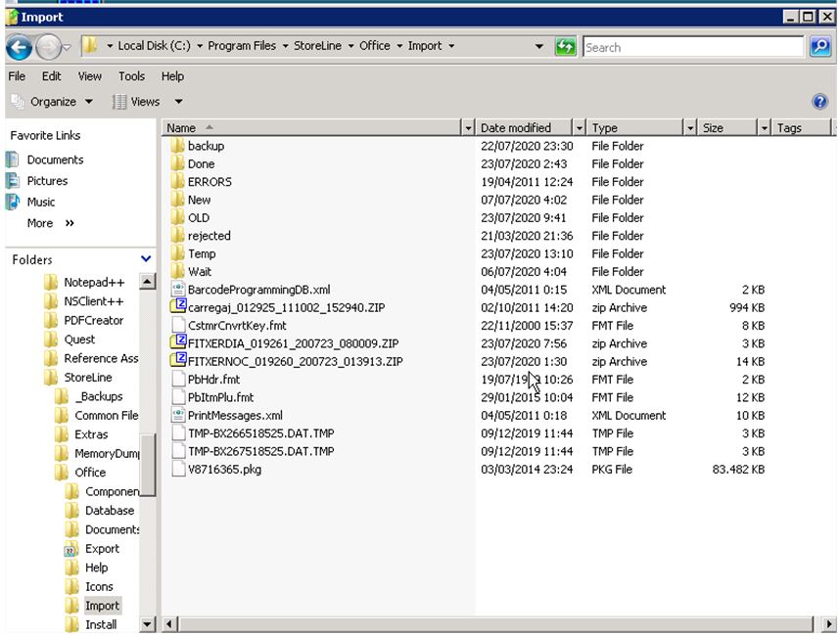
Task: Click the Back navigation arrow button
Action: pos(20,46)
